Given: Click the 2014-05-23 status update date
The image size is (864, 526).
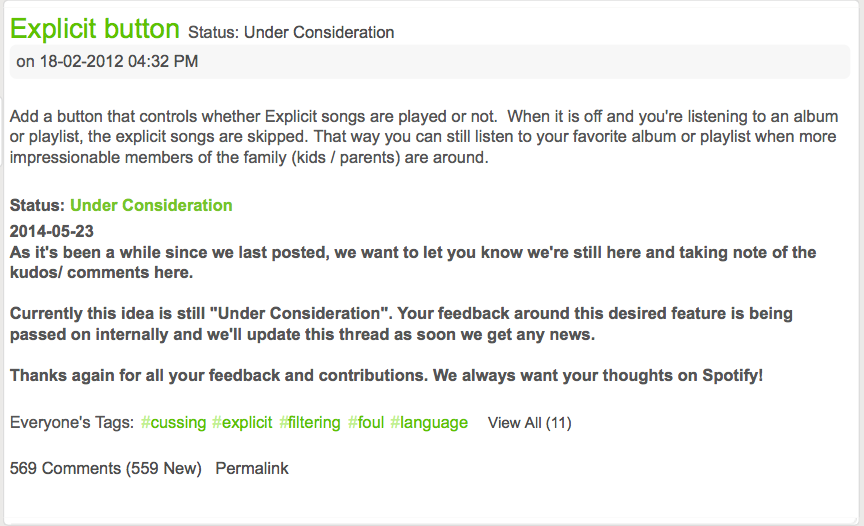Looking at the screenshot, I should tap(52, 232).
